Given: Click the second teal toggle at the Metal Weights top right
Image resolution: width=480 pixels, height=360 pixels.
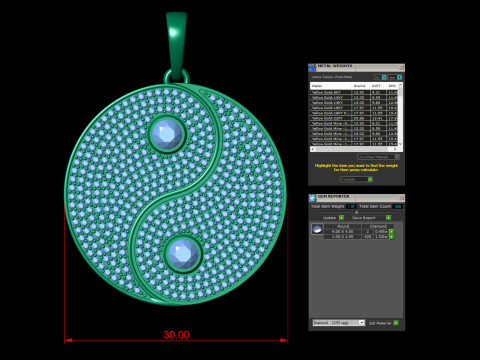Looking at the screenshot, I should pyautogui.click(x=399, y=77).
